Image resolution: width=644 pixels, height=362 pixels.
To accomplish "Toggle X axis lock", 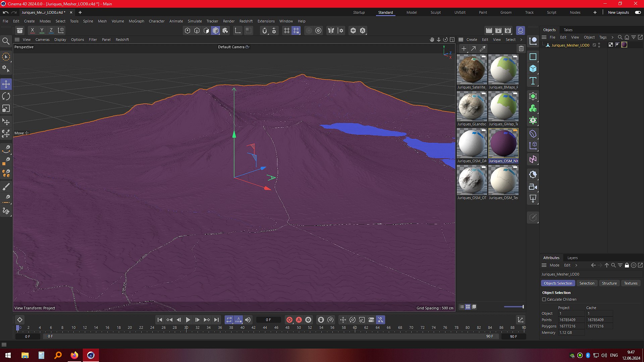I will pos(33,31).
